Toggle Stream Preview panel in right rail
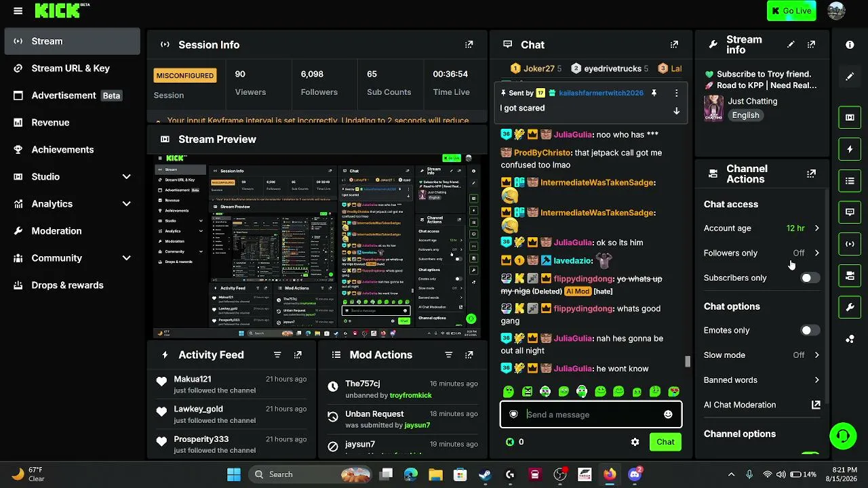The width and height of the screenshot is (868, 488). point(850,117)
